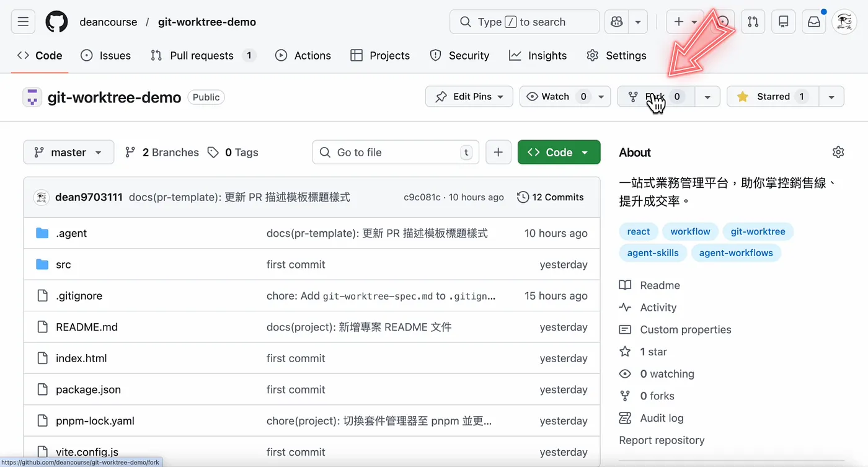Open the user profile avatar menu
The width and height of the screenshot is (868, 467).
(844, 22)
